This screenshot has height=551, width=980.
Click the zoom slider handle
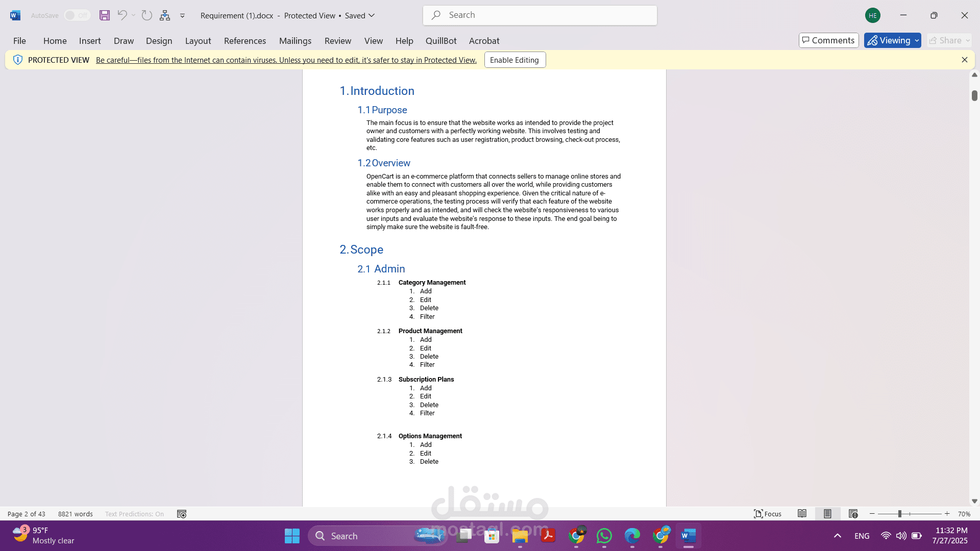pos(899,514)
